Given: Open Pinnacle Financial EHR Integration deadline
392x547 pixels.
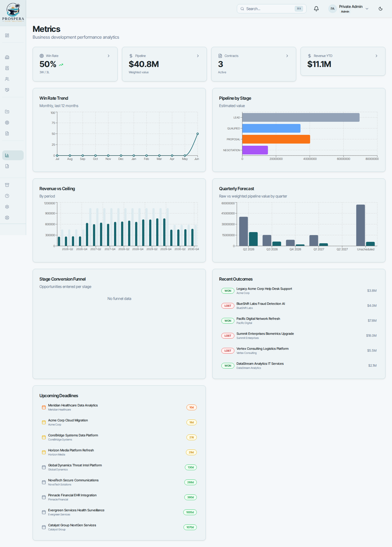Looking at the screenshot, I should tap(119, 497).
